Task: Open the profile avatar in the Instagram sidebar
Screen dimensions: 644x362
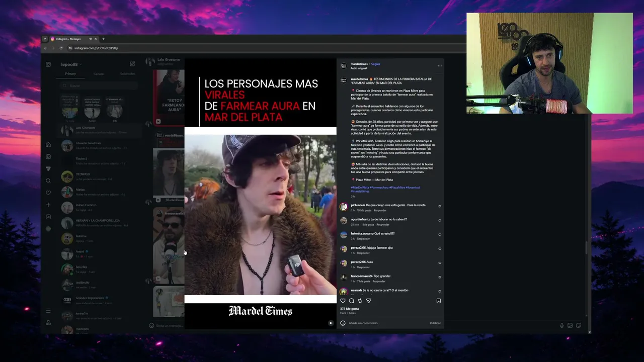Action: 48,229
